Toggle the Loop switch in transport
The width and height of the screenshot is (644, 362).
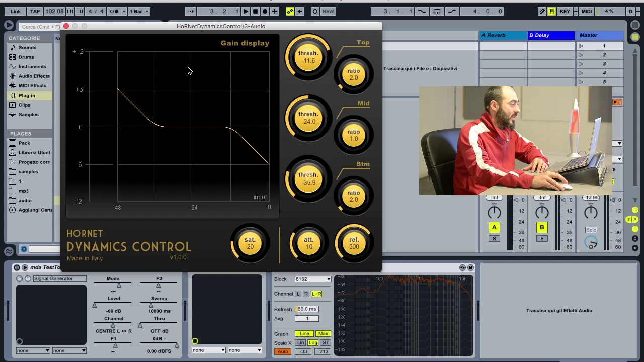[437, 11]
